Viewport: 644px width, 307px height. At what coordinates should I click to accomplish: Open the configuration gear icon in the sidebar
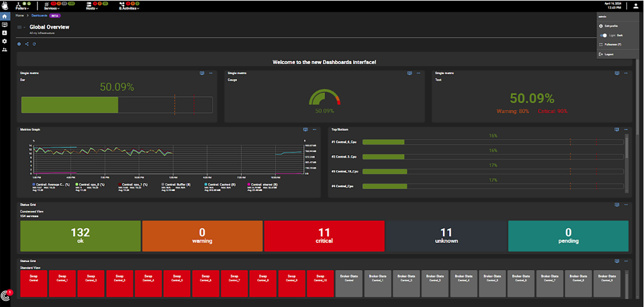coord(5,41)
